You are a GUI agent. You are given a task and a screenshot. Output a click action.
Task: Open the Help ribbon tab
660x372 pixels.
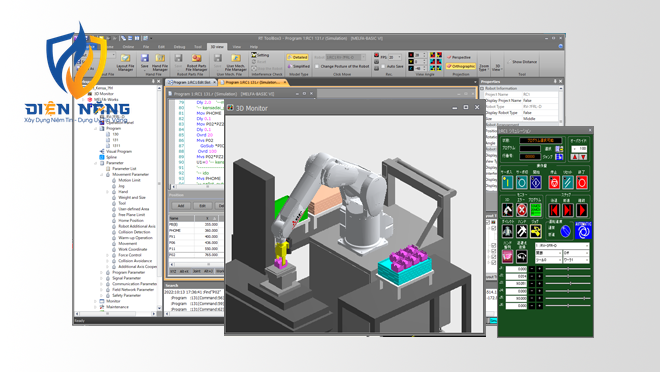click(254, 47)
